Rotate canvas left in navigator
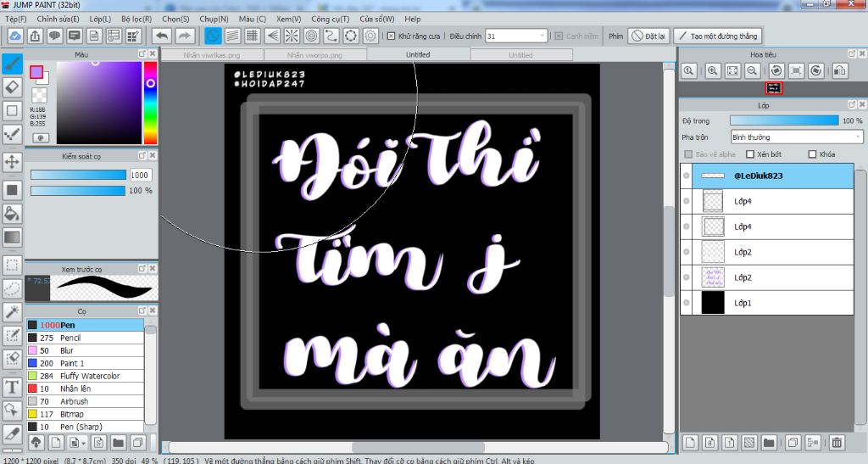 tap(776, 71)
